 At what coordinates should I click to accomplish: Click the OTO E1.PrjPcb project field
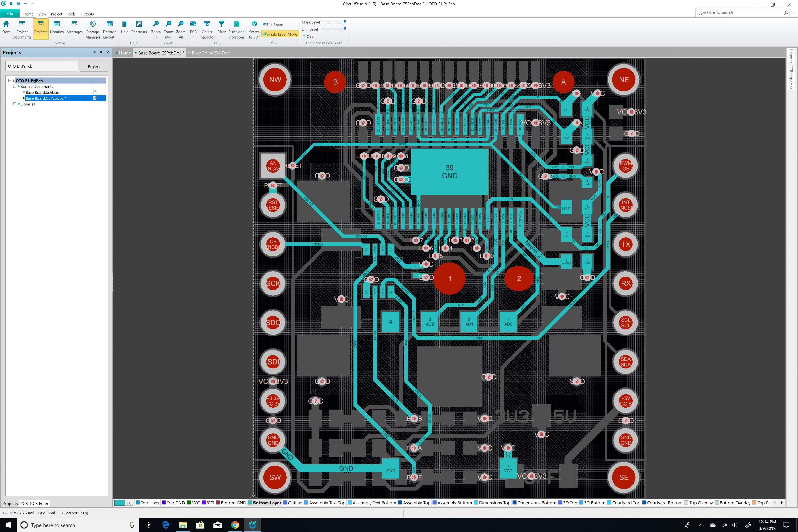pyautogui.click(x=42, y=66)
